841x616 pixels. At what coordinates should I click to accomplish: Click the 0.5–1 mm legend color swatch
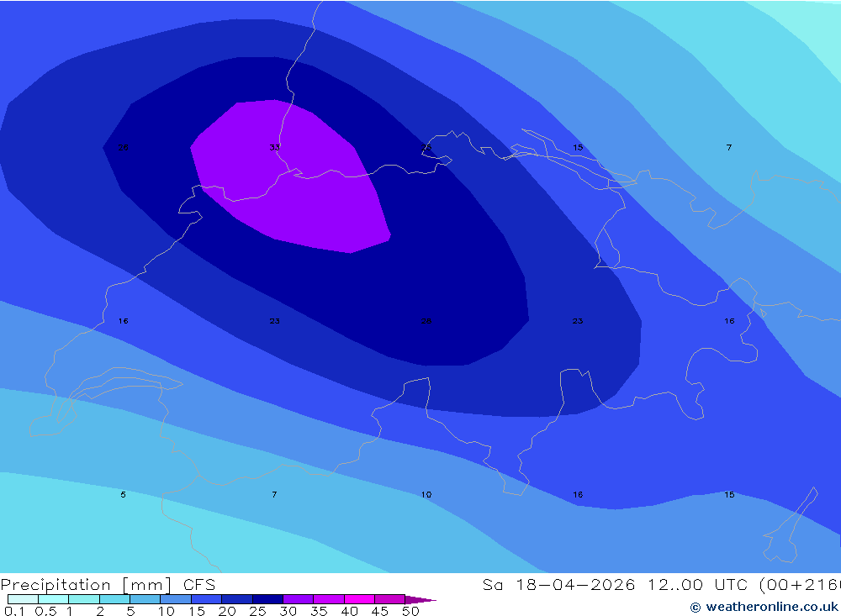point(53,599)
